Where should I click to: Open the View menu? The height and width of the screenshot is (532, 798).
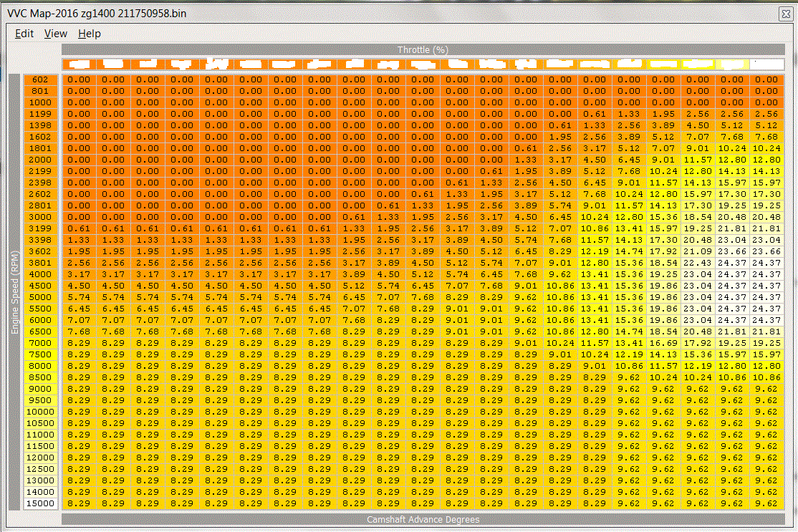pyautogui.click(x=55, y=34)
